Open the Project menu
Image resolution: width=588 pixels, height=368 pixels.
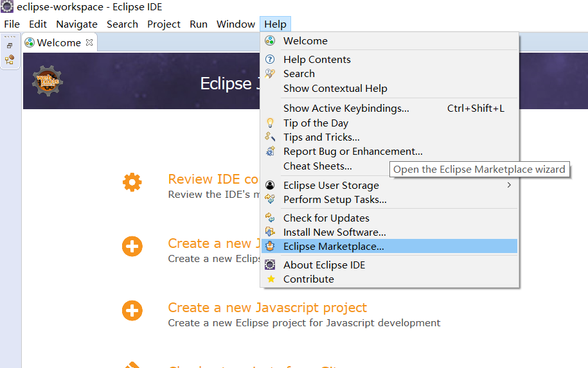point(164,24)
